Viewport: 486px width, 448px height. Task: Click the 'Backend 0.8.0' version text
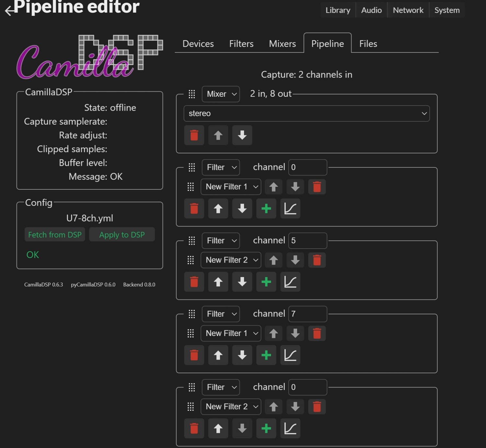click(139, 285)
